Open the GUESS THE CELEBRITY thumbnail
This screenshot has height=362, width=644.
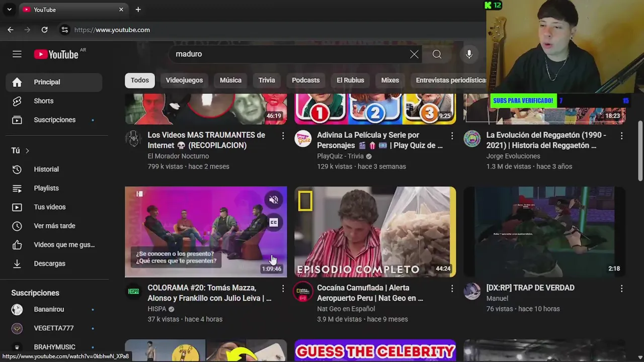[375, 350]
